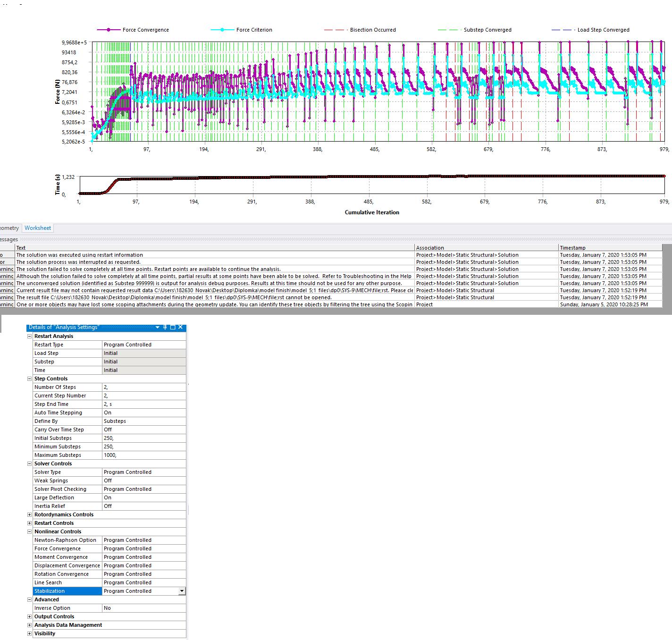This screenshot has width=672, height=640.
Task: Click the Moment Convergence value field
Action: (144, 557)
